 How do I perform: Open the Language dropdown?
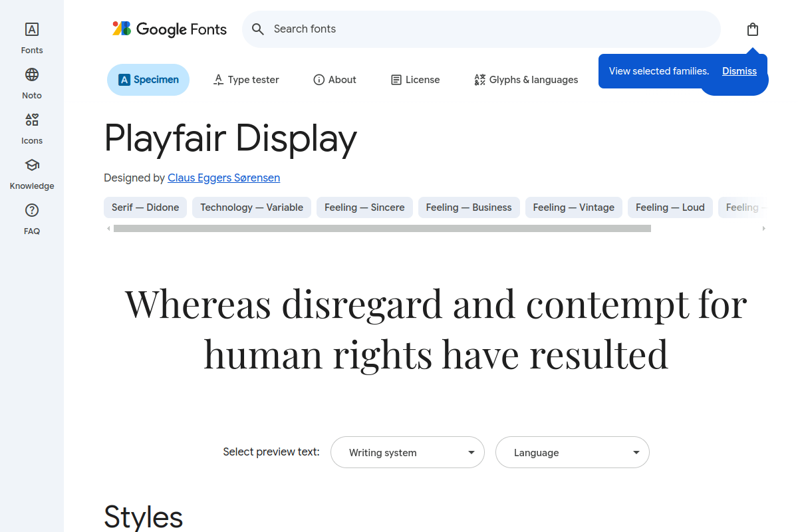coord(572,452)
